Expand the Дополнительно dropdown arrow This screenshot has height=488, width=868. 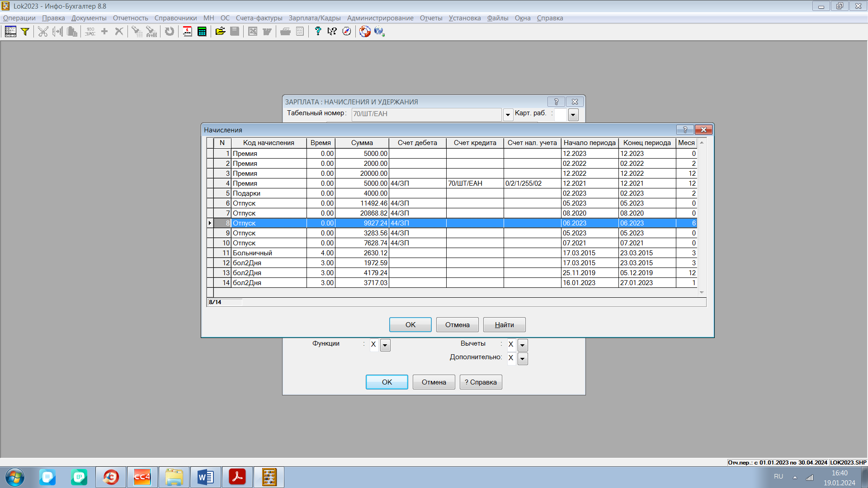point(523,359)
